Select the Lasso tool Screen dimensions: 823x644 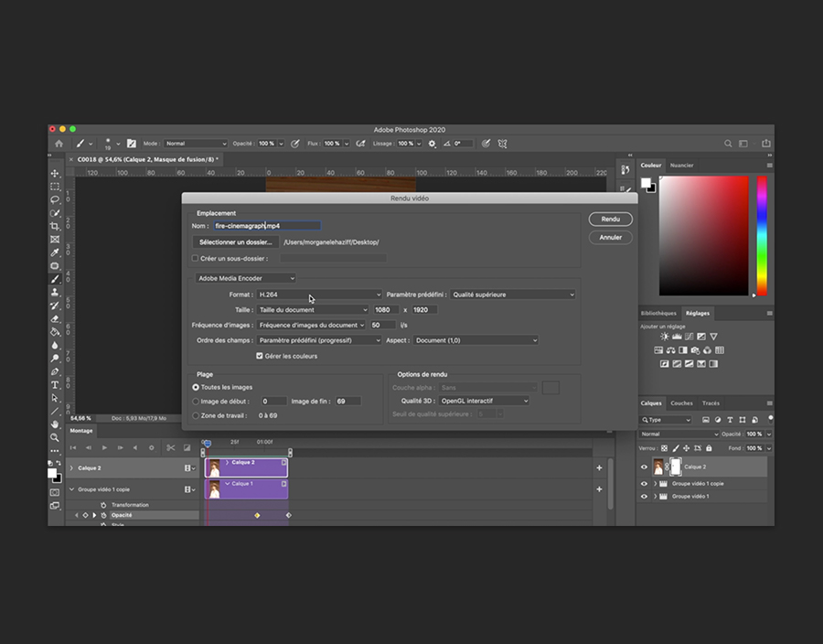click(x=55, y=199)
